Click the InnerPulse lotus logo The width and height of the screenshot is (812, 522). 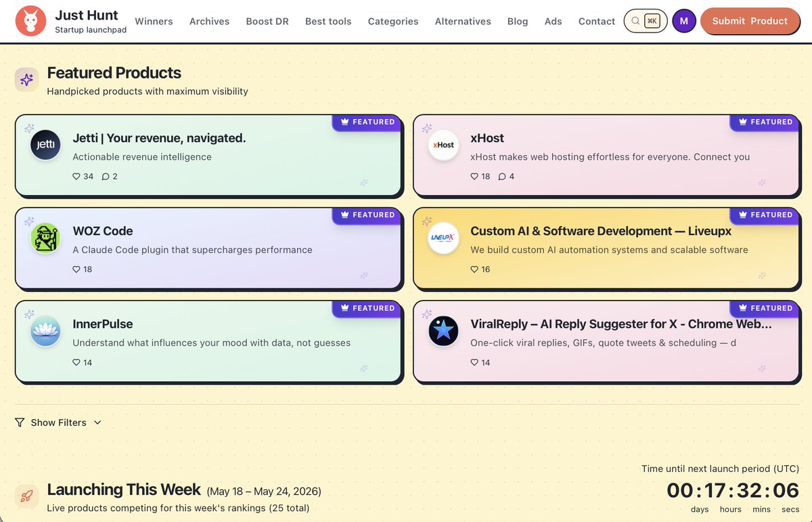(45, 331)
